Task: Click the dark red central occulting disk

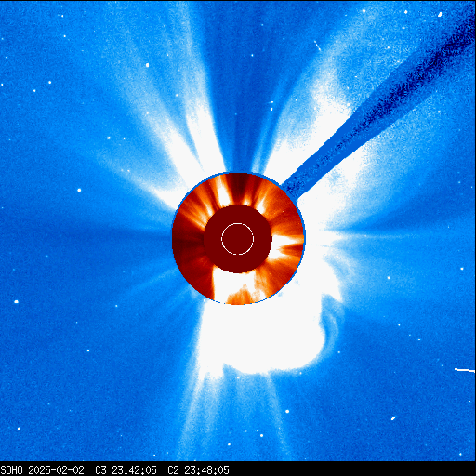Action: 238,239
